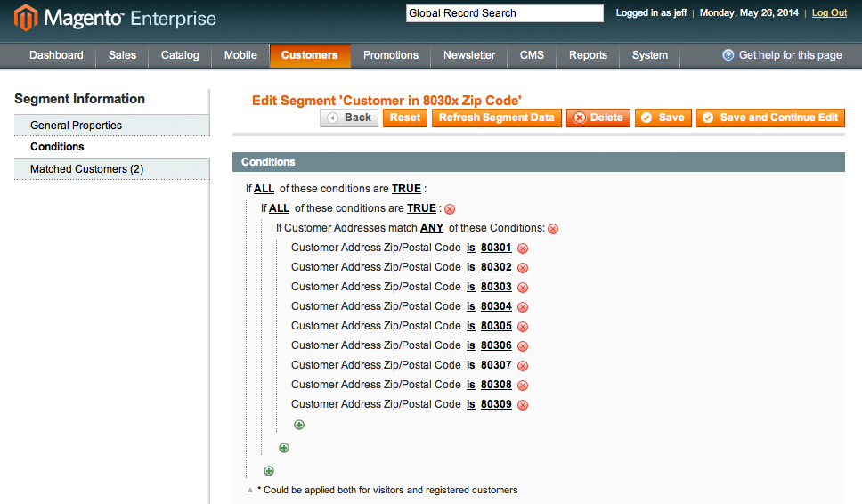Edit zip value 80303
Screen dimensions: 862x504
[496, 287]
